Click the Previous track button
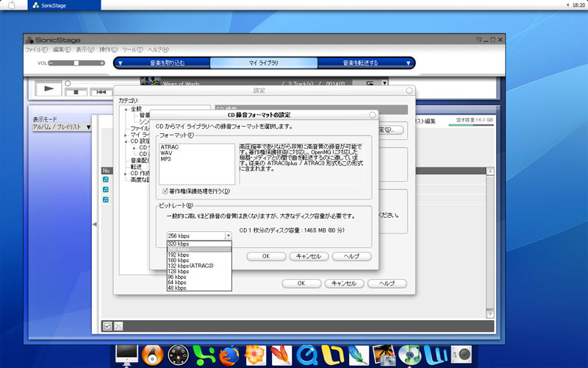Screen dimensions: 588x368 tap(101, 92)
